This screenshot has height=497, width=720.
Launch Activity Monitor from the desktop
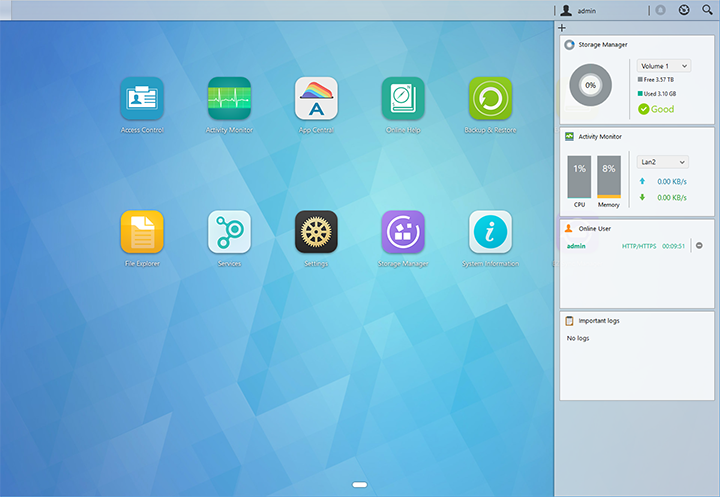pos(229,99)
